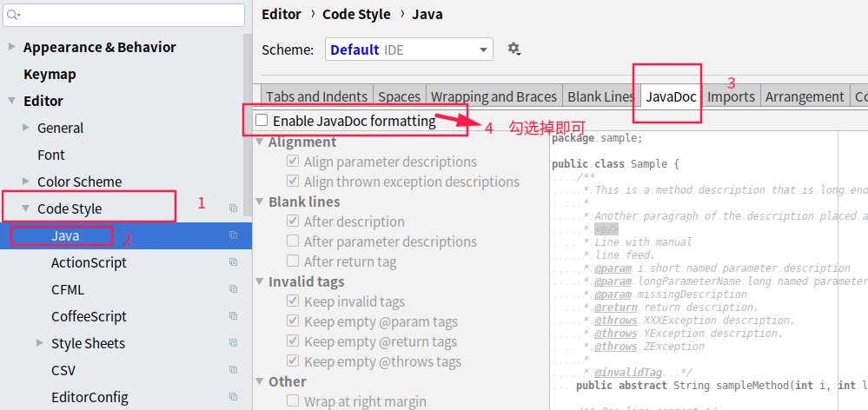Check After return tag option
This screenshot has height=410, width=868.
tap(293, 261)
